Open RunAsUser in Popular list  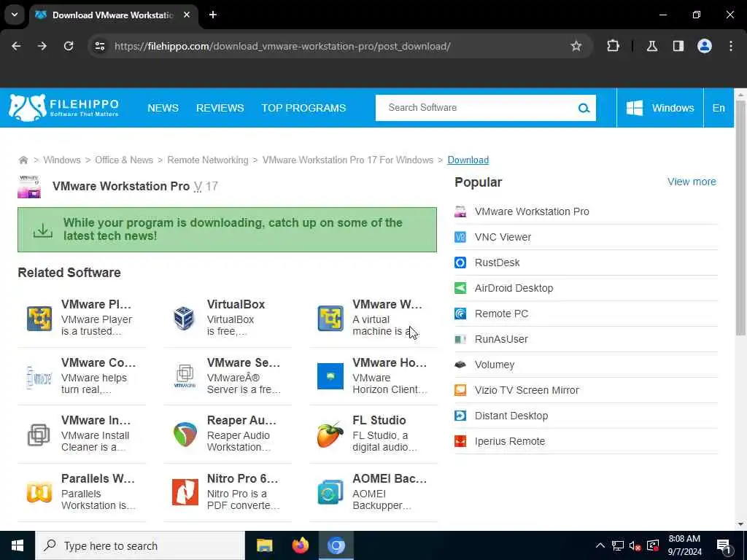click(501, 339)
